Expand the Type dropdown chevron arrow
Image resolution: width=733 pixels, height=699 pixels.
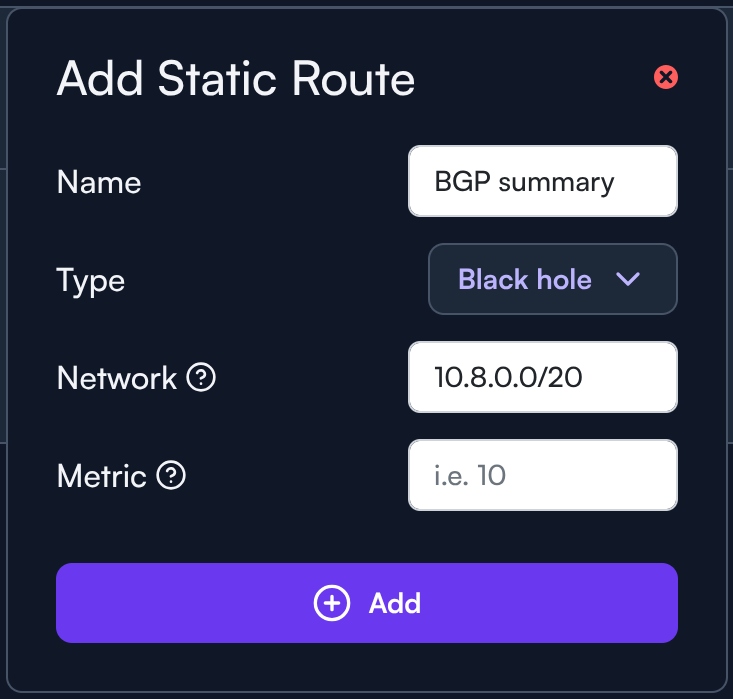coord(628,280)
